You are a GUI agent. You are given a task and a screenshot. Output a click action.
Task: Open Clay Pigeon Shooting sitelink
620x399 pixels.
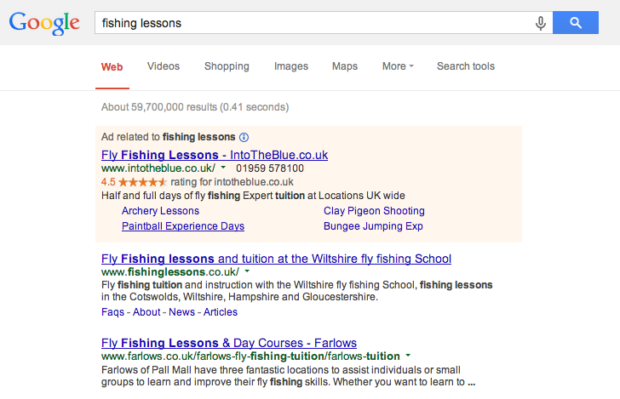point(374,211)
